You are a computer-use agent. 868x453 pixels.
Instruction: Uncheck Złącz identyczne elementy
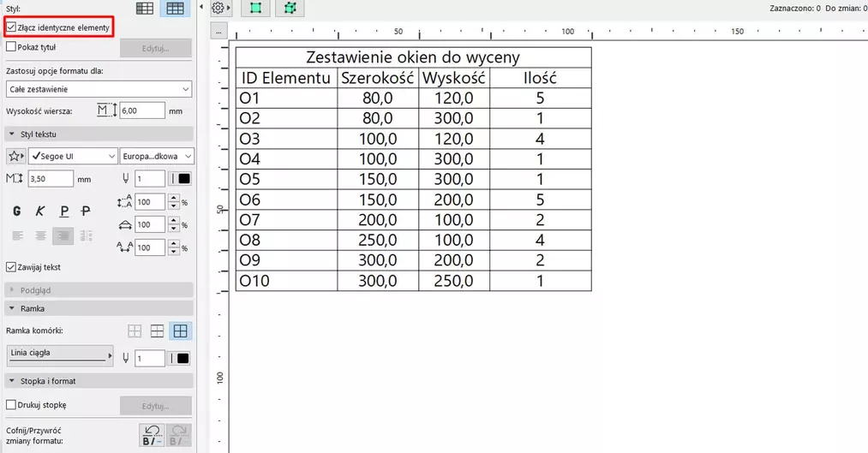[x=11, y=27]
